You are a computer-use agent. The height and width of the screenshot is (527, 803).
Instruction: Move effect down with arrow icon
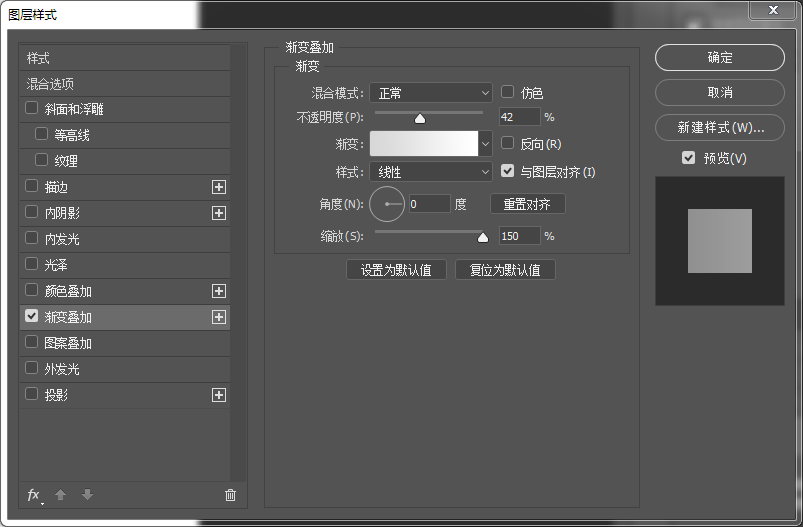tap(88, 495)
